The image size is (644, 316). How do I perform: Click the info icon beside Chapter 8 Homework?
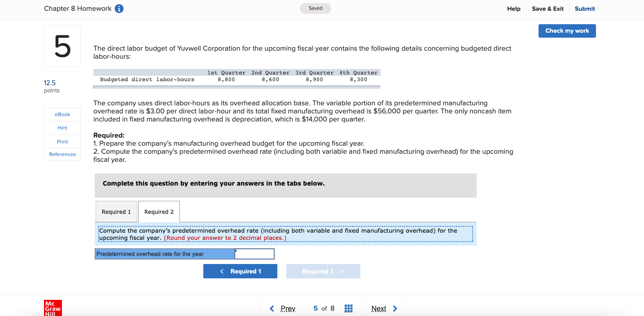(119, 9)
